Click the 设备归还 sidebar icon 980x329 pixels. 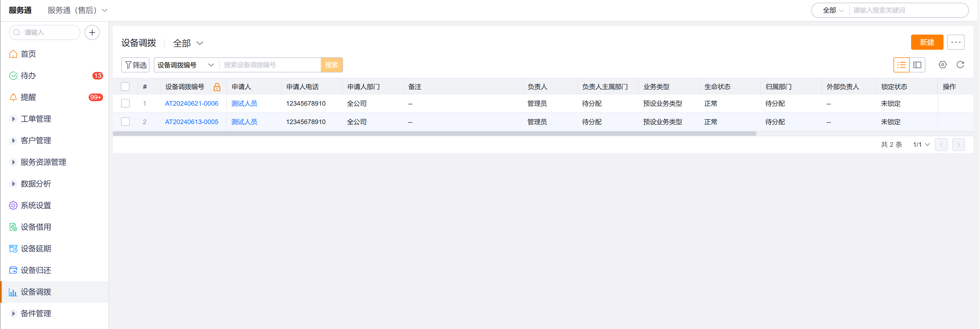13,270
